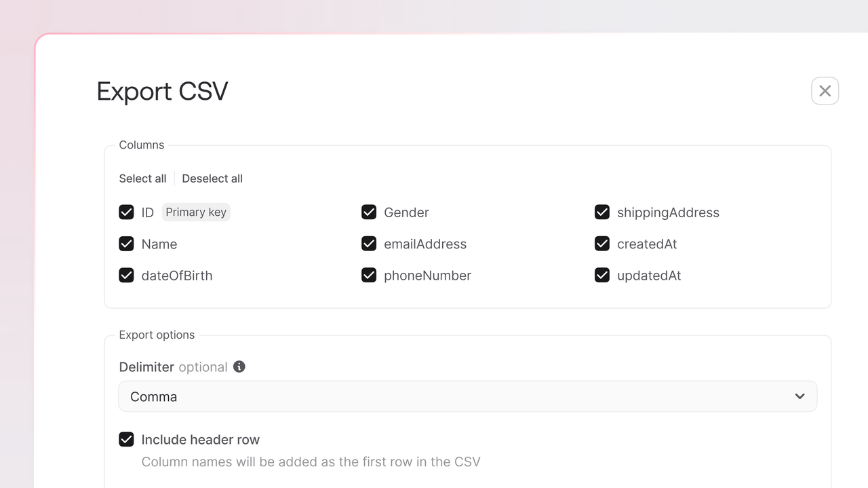Uncheck the ID column checkbox
Image resolution: width=868 pixels, height=488 pixels.
(x=127, y=212)
